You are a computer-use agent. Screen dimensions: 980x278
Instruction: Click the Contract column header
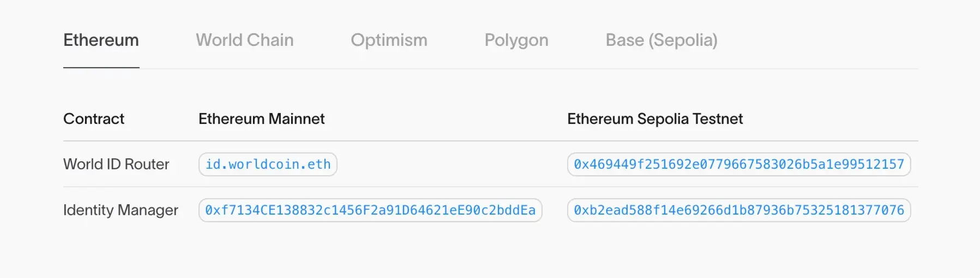coord(94,119)
